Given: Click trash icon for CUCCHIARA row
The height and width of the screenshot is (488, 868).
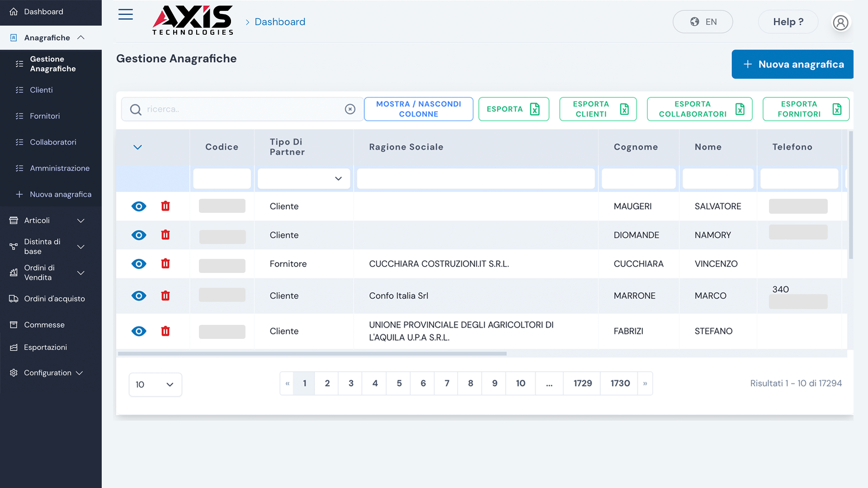Looking at the screenshot, I should (x=165, y=263).
